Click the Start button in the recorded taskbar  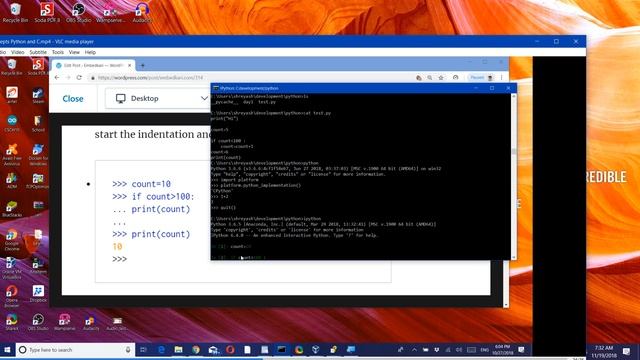pos(7,350)
